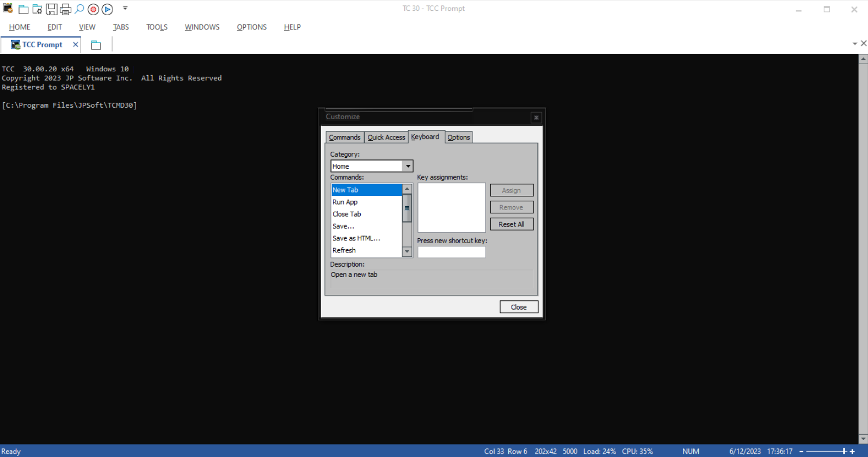Click the NUM indicator in status bar
This screenshot has height=457, width=868.
691,452
